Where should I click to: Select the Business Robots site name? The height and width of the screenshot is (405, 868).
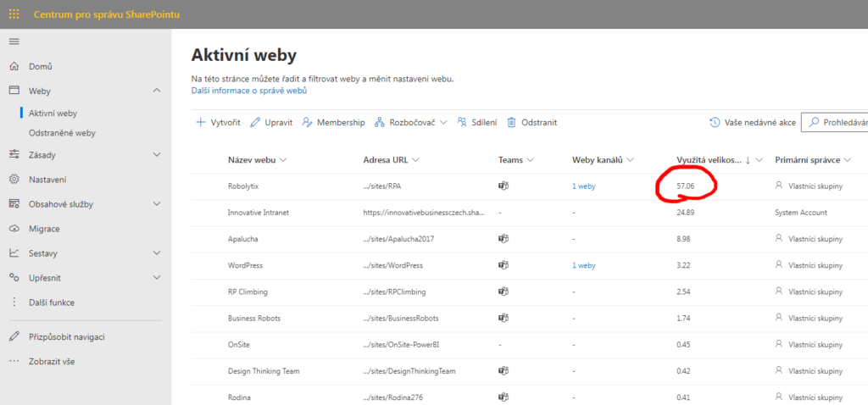pyautogui.click(x=254, y=318)
